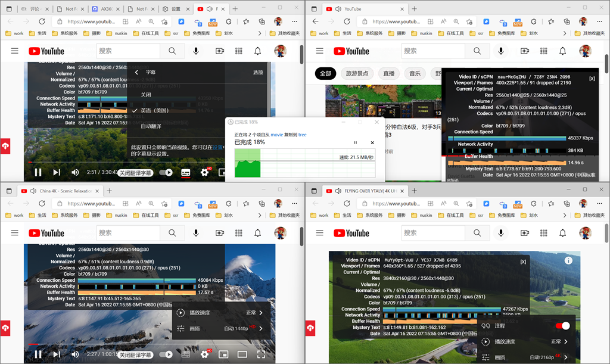Open 摄影 bookmark folder in China 4K window
The width and height of the screenshot is (610, 364).
[x=92, y=215]
